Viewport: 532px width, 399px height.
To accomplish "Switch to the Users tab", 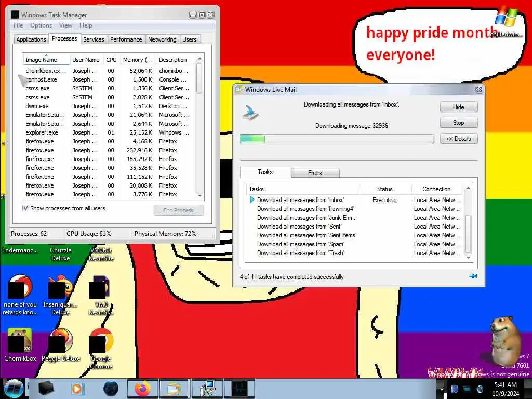I will [x=189, y=39].
